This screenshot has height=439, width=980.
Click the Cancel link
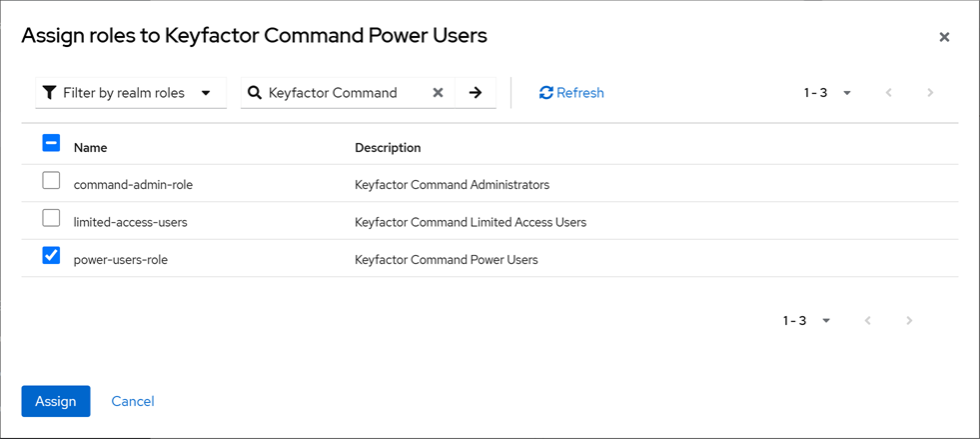(x=133, y=401)
